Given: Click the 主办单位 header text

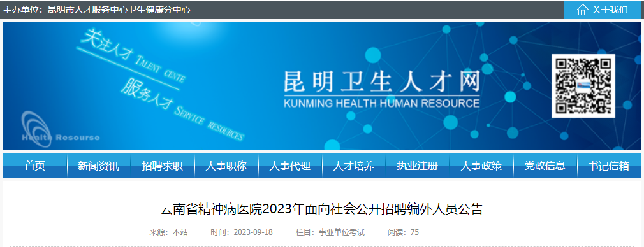Looking at the screenshot, I should (x=96, y=10).
